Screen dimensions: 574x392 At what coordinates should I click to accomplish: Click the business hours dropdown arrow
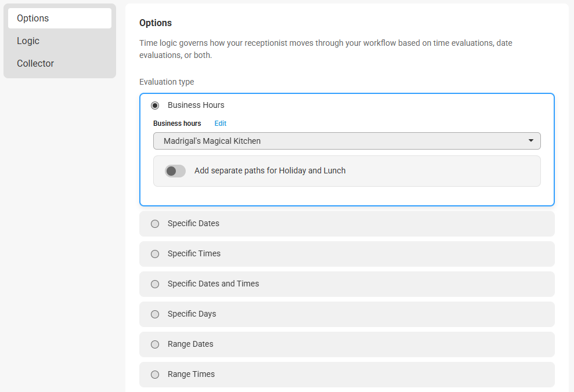point(531,140)
